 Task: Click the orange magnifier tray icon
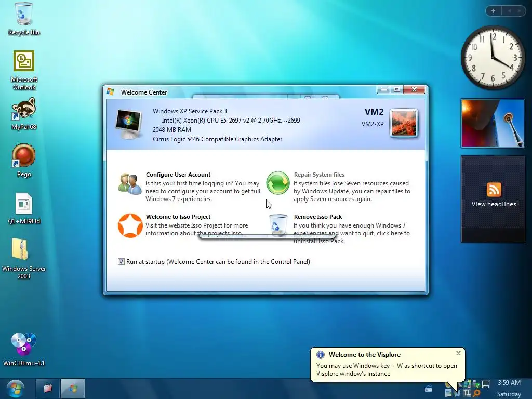[x=476, y=393]
